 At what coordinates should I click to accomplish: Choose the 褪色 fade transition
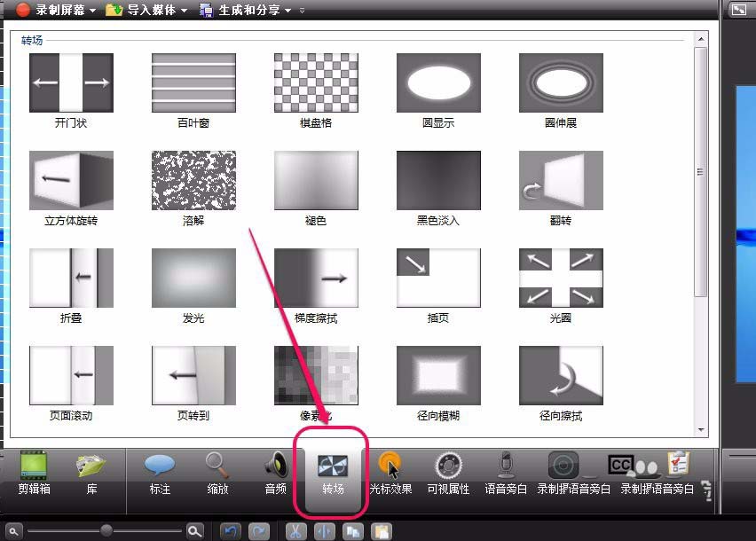[316, 180]
